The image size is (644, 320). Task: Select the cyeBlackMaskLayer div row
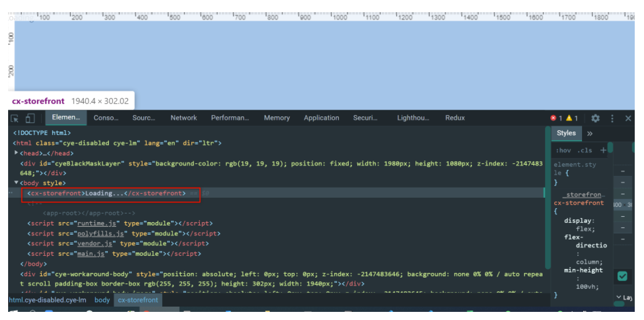pos(281,168)
